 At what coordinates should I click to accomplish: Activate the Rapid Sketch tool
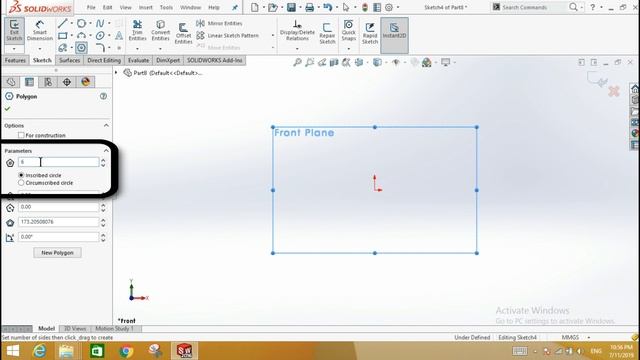pyautogui.click(x=370, y=33)
